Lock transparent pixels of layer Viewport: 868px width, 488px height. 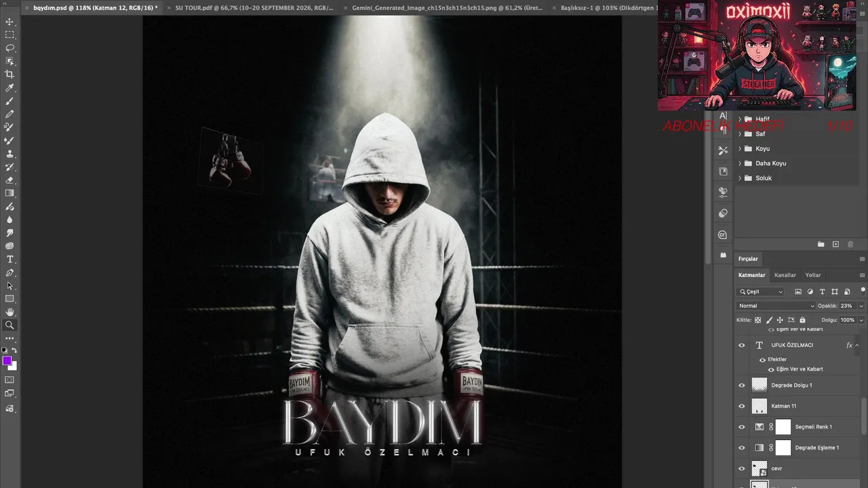click(x=758, y=320)
